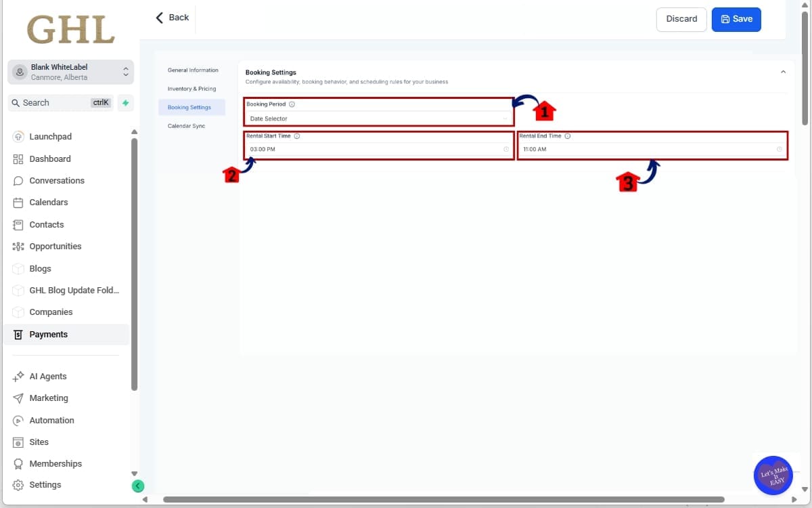Open the Booking Period Date Selector dropdown
The image size is (812, 508).
[x=378, y=117]
